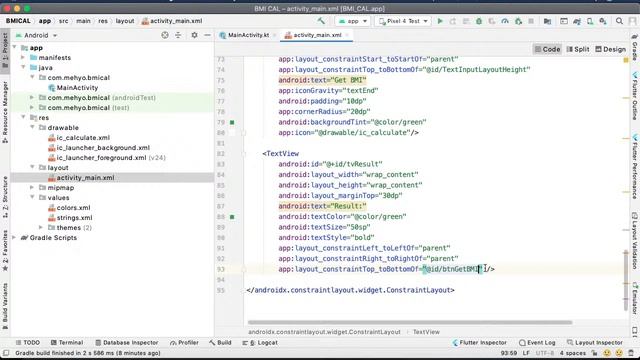Expand com.mehyo.bmical (androidTest) package

32,98
